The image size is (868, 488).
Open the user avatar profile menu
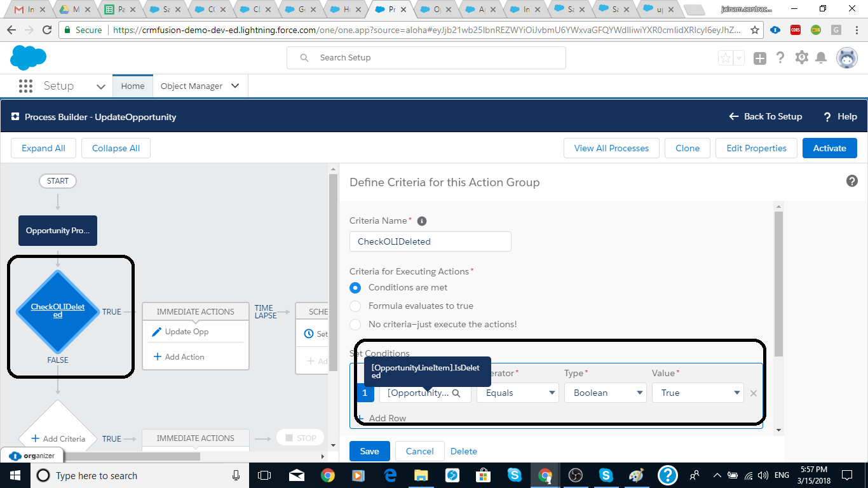click(x=846, y=58)
